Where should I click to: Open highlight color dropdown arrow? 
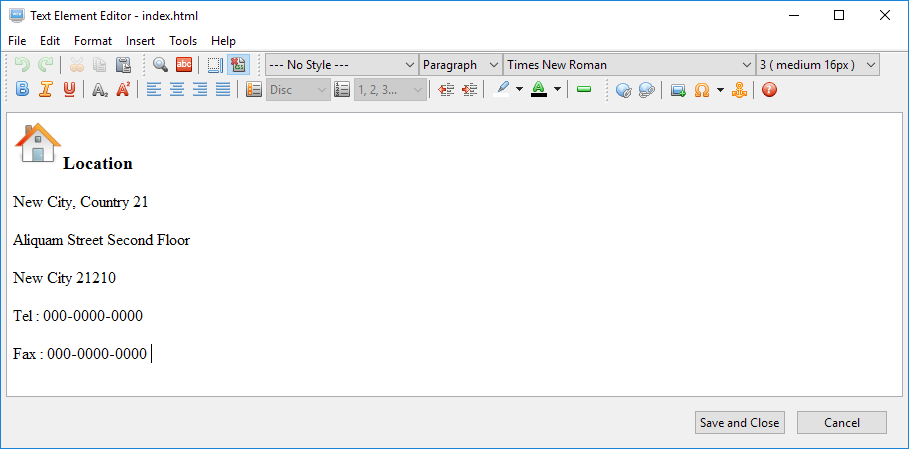pyautogui.click(x=519, y=90)
